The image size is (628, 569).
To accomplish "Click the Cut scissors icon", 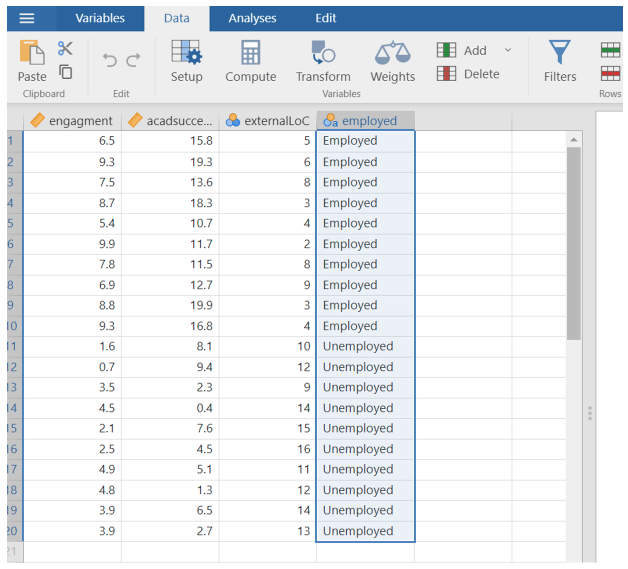I will pos(65,48).
